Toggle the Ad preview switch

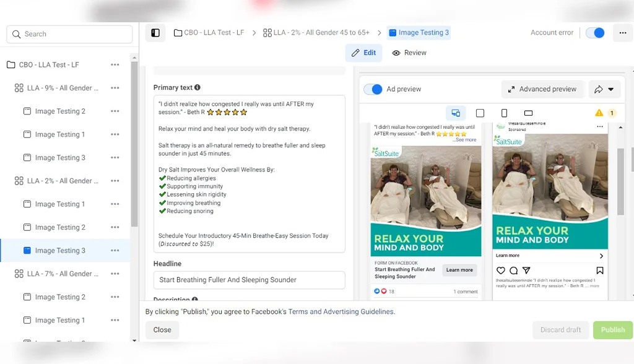tap(373, 89)
